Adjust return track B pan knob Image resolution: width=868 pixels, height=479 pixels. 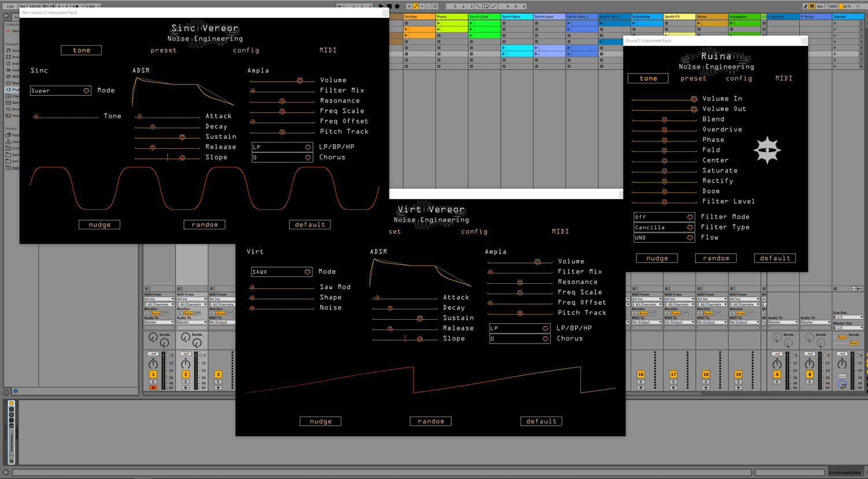click(x=810, y=364)
